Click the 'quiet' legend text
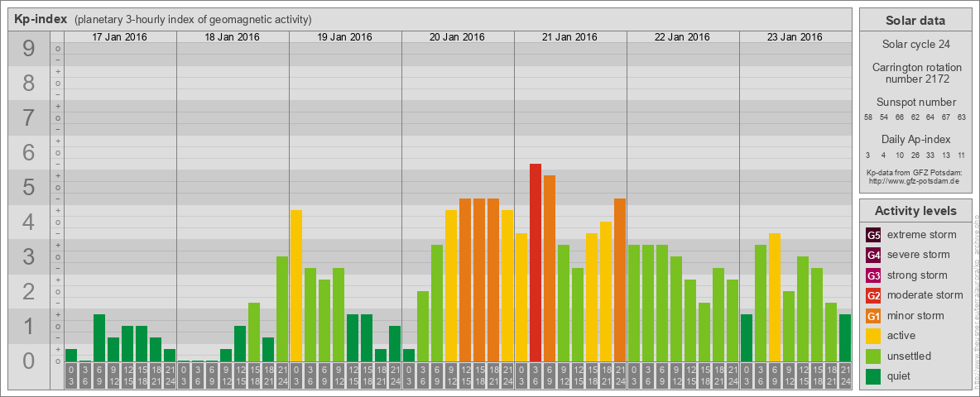Image resolution: width=980 pixels, height=397 pixels. click(900, 376)
